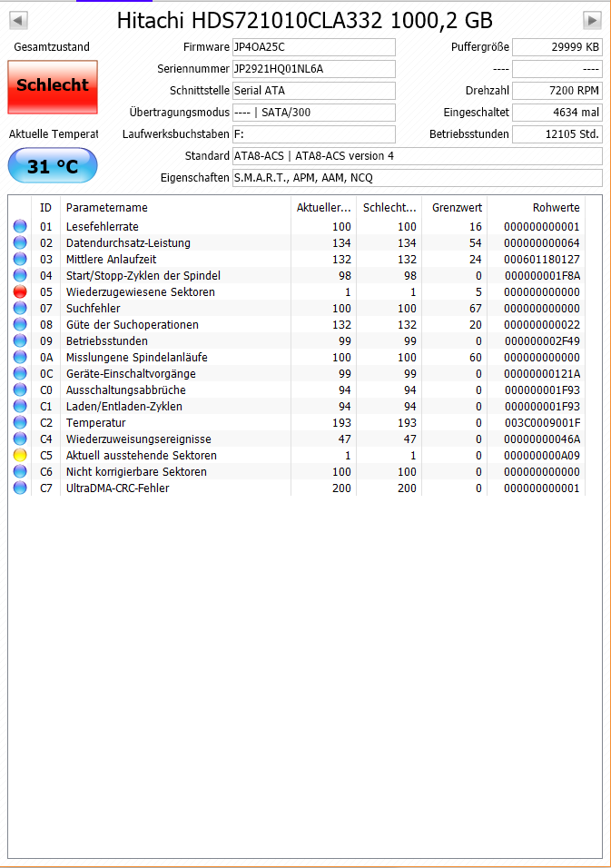The image size is (611, 868).
Task: Select the Misslungene Spindelanläufe row name
Action: tap(137, 357)
